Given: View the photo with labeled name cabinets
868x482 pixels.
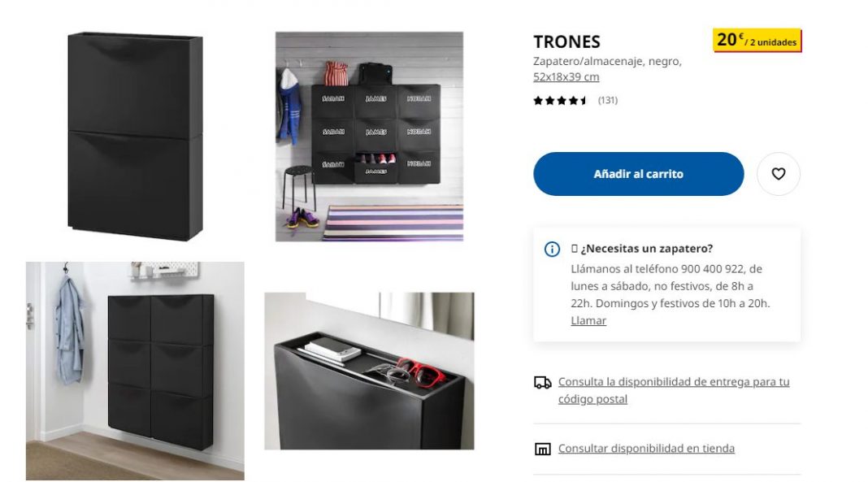Looking at the screenshot, I should point(369,136).
